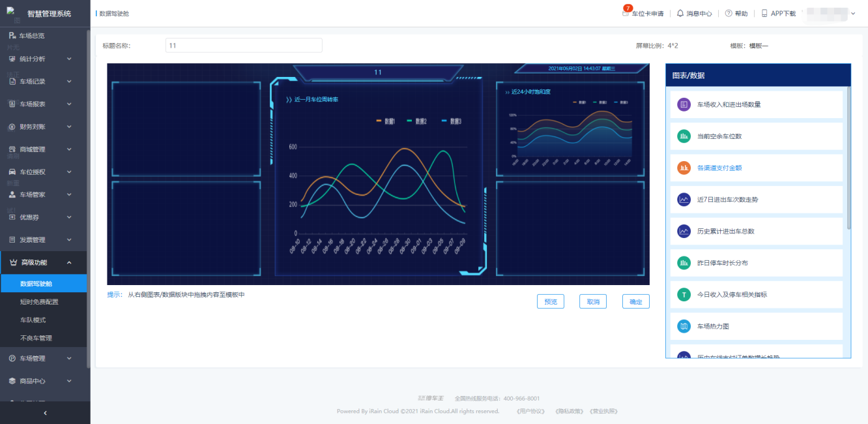Click the 车场报表 sidebar icon
The height and width of the screenshot is (424, 868).
tap(12, 104)
